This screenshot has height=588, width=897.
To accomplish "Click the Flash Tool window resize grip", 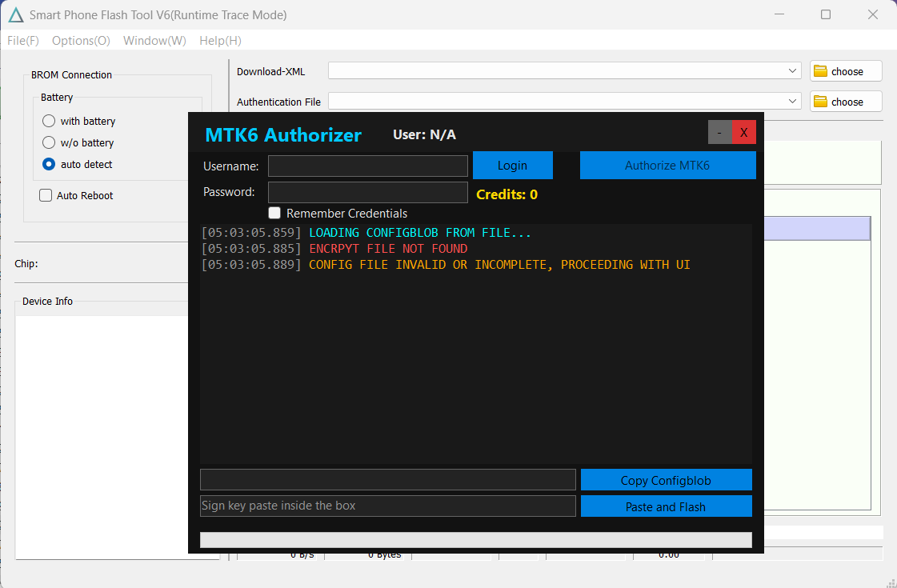I will (890, 582).
